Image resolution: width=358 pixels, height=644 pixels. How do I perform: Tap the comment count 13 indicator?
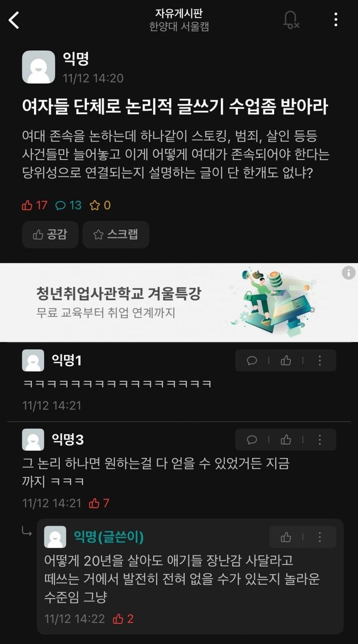(69, 205)
